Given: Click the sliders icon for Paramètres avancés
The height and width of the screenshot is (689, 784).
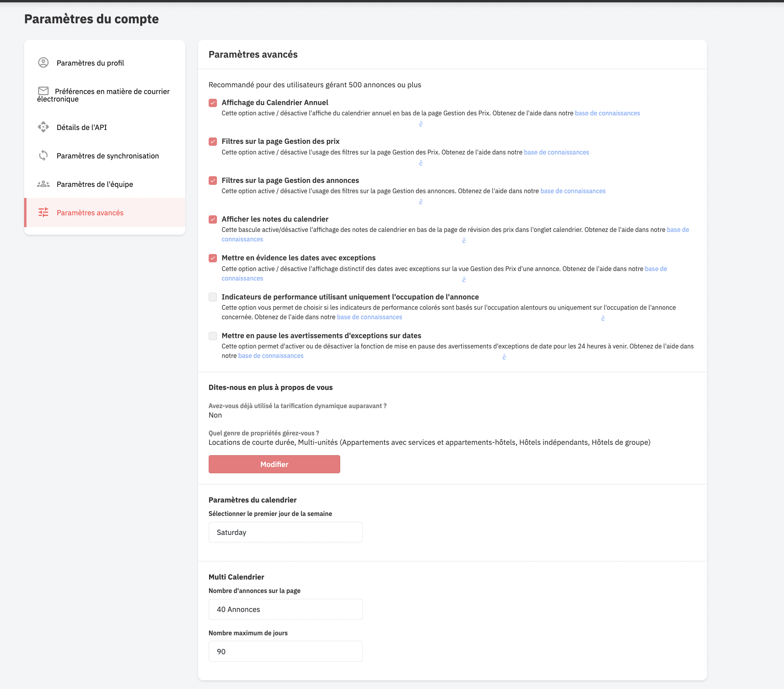Looking at the screenshot, I should click(43, 213).
